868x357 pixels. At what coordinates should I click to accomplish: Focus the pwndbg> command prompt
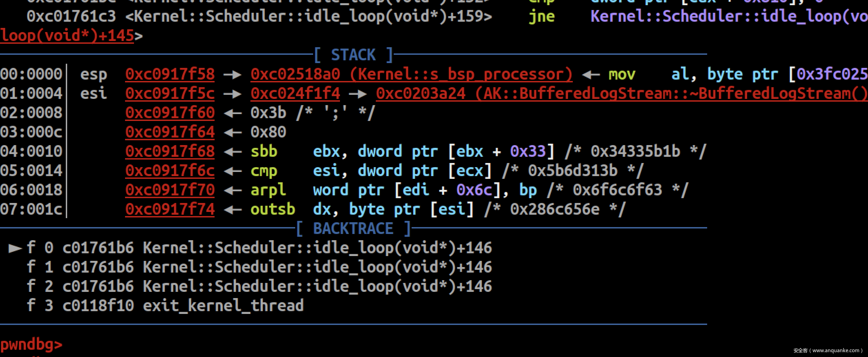point(31,345)
